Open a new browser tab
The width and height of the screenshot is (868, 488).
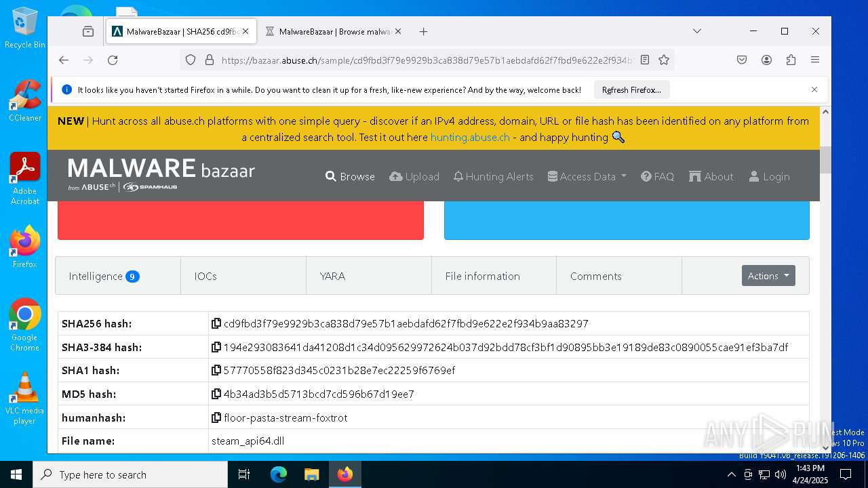coord(423,31)
